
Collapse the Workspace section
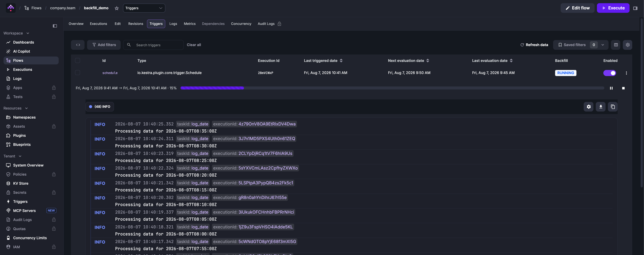16,33
